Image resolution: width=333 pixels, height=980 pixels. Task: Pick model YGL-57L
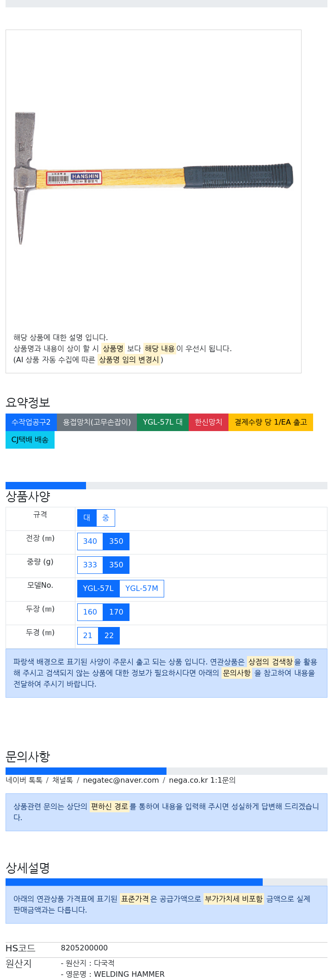pos(98,589)
